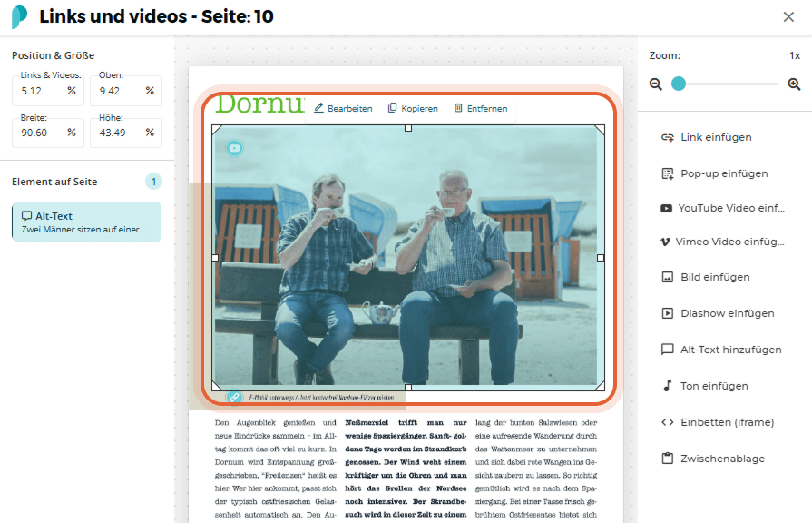This screenshot has height=523, width=812.
Task: Click the Bearbeiten pencil icon
Action: 319,108
